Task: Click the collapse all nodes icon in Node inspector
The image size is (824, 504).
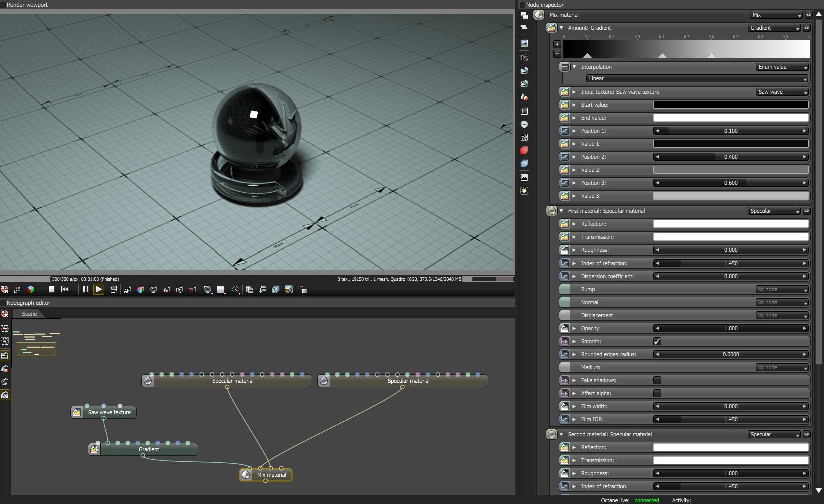Action: click(x=524, y=27)
